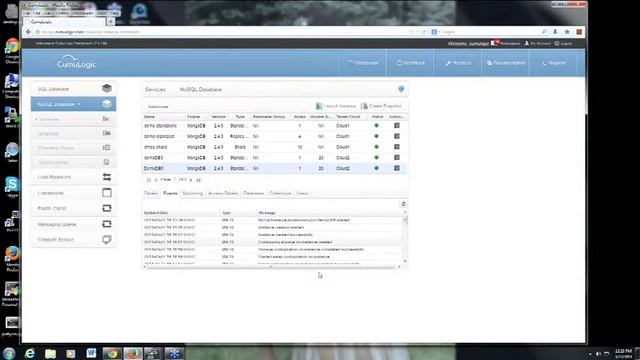This screenshot has height=360, width=640.
Task: Open the Actions menu for demoDB2
Action: 397,158
